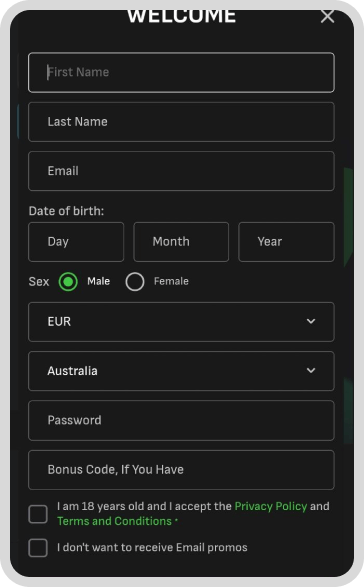Click the Year of birth field

286,242
